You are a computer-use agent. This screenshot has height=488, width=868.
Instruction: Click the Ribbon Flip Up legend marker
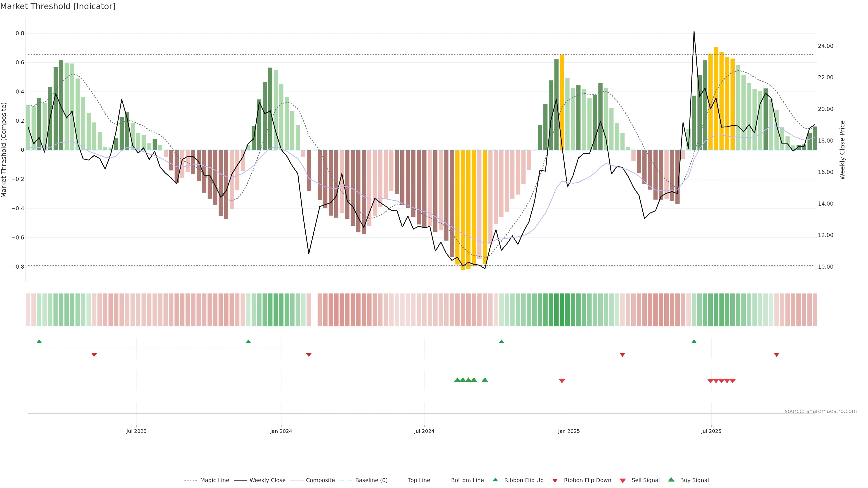pos(495,480)
